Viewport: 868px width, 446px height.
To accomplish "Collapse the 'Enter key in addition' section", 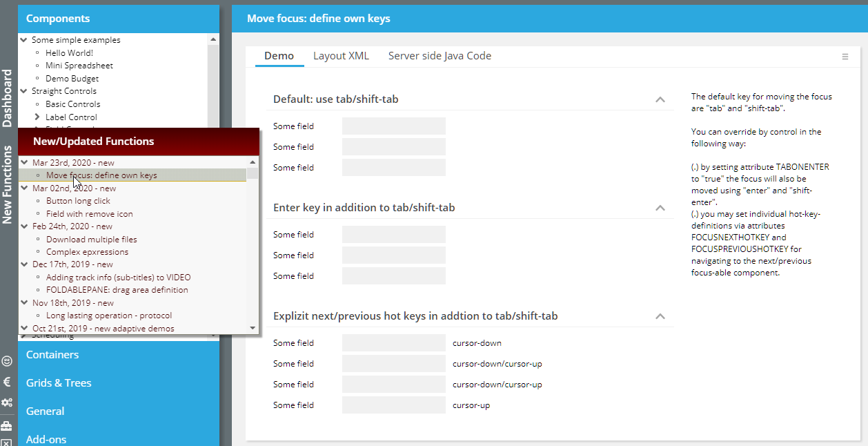I will pos(660,208).
